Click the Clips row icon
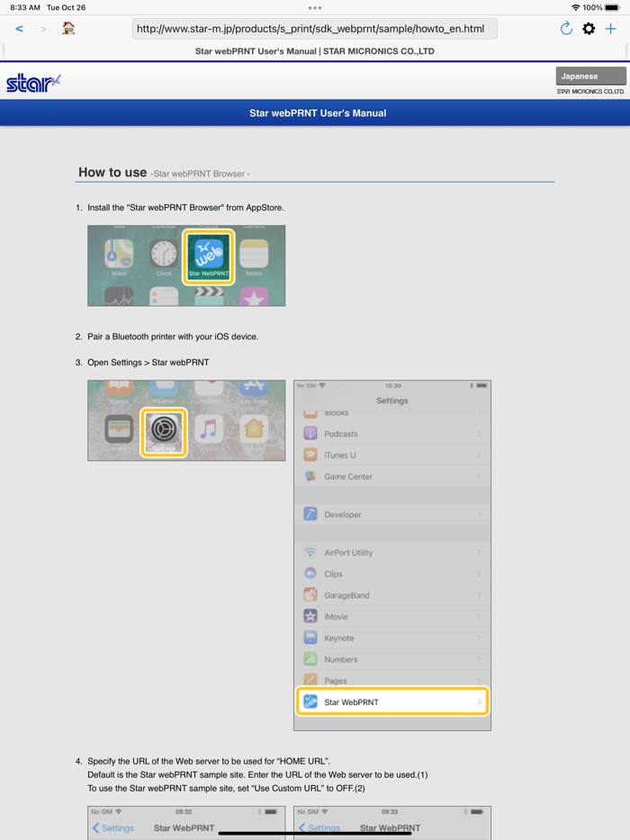The width and height of the screenshot is (630, 840). click(x=310, y=574)
